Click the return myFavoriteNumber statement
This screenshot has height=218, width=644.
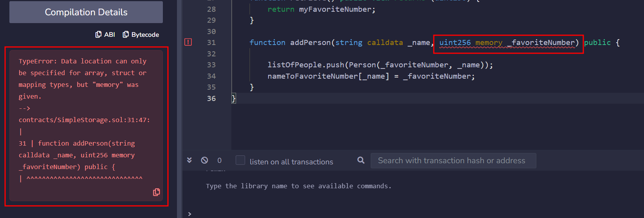click(321, 9)
